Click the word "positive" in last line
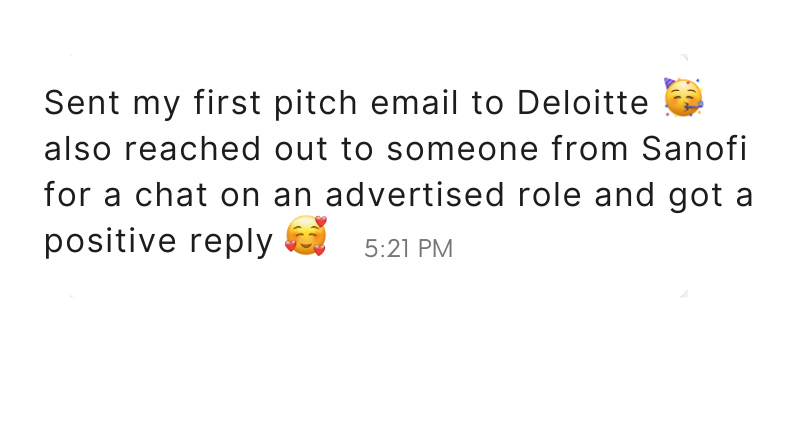The height and width of the screenshot is (436, 792). click(x=110, y=242)
